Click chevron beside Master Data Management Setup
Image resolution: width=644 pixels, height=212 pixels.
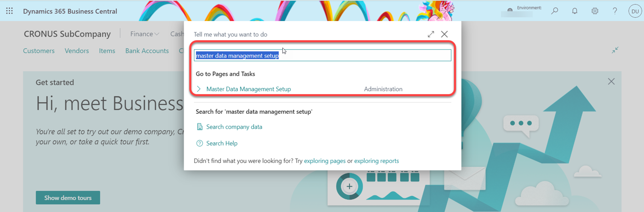click(x=199, y=89)
